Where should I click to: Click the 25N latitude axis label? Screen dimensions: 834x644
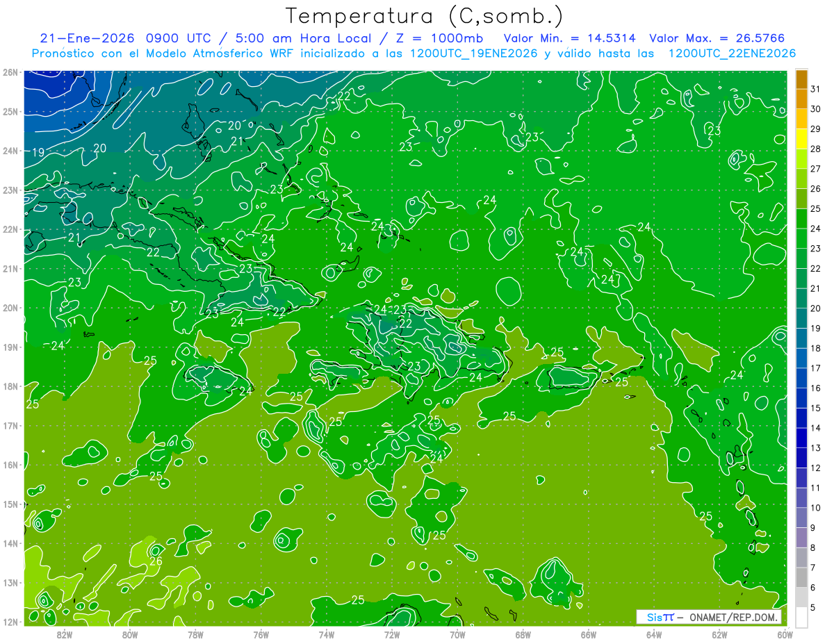pos(10,112)
